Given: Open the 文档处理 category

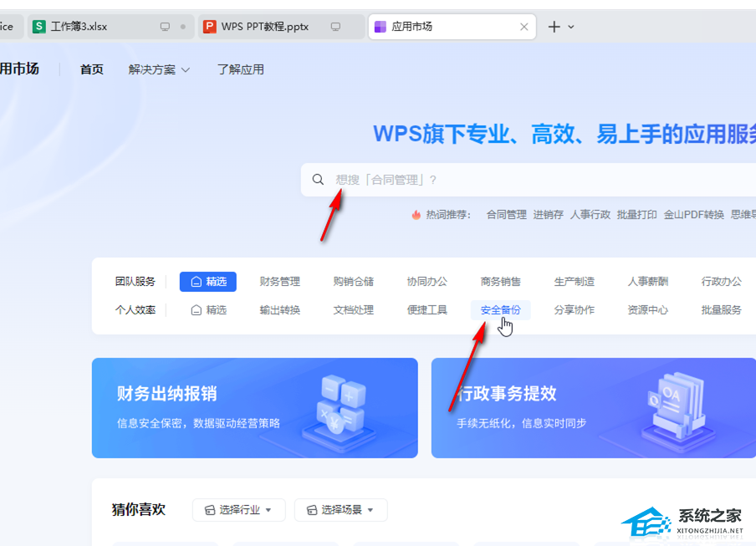Looking at the screenshot, I should pyautogui.click(x=354, y=310).
